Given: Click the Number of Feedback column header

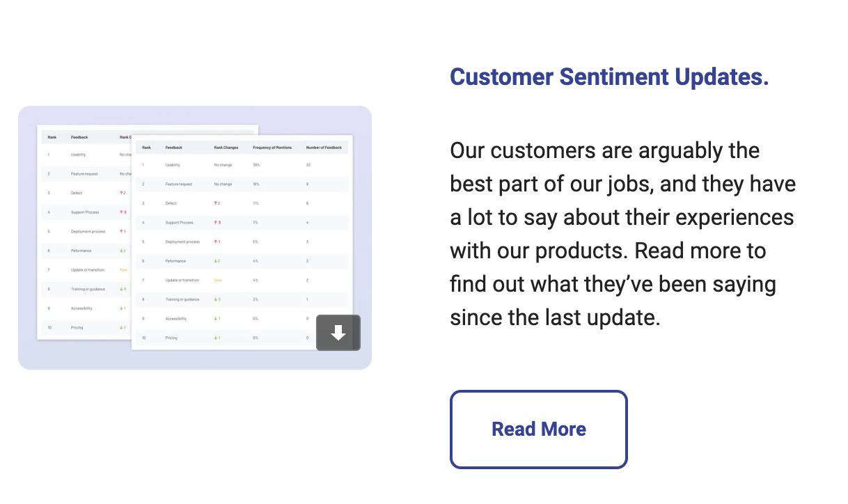Looking at the screenshot, I should pyautogui.click(x=324, y=148).
